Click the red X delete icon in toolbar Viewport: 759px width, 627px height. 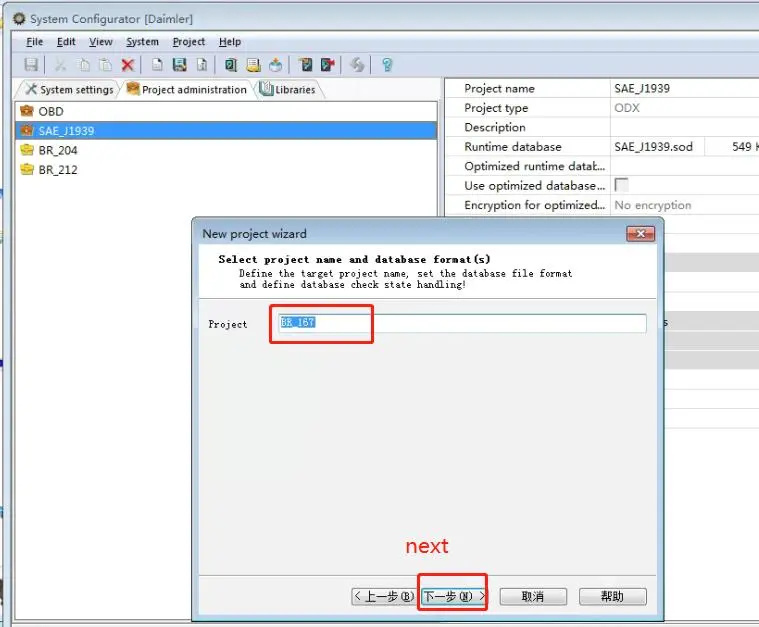coord(128,65)
